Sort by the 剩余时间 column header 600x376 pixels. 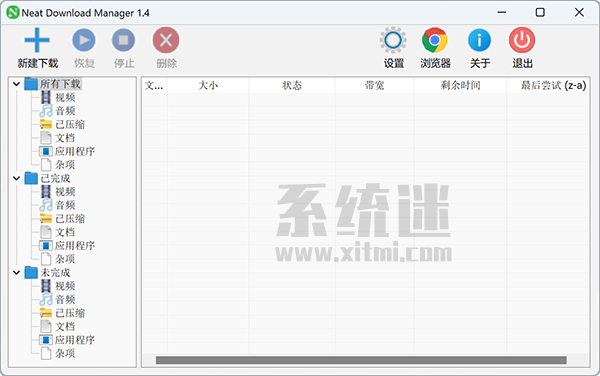(x=460, y=85)
